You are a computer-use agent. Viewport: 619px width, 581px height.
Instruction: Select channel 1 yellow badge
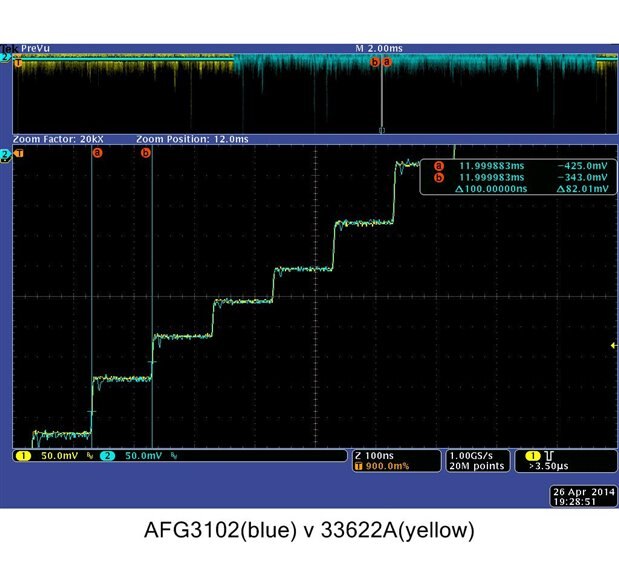pos(23,456)
